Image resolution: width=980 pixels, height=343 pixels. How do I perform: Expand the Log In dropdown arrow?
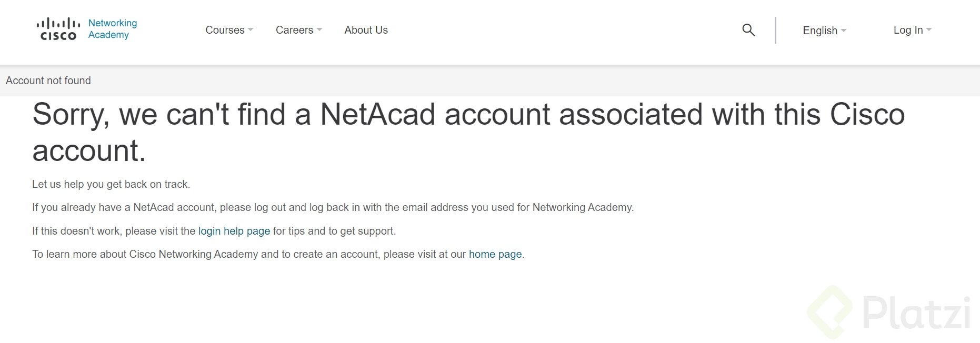click(x=929, y=30)
